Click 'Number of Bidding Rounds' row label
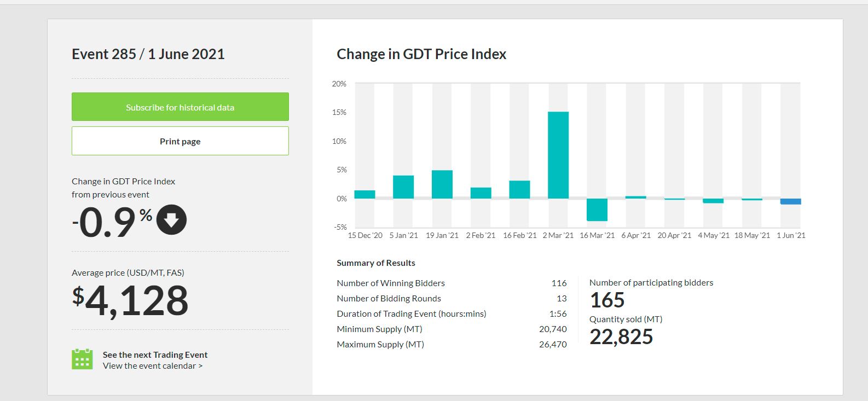868x401 pixels. [389, 298]
